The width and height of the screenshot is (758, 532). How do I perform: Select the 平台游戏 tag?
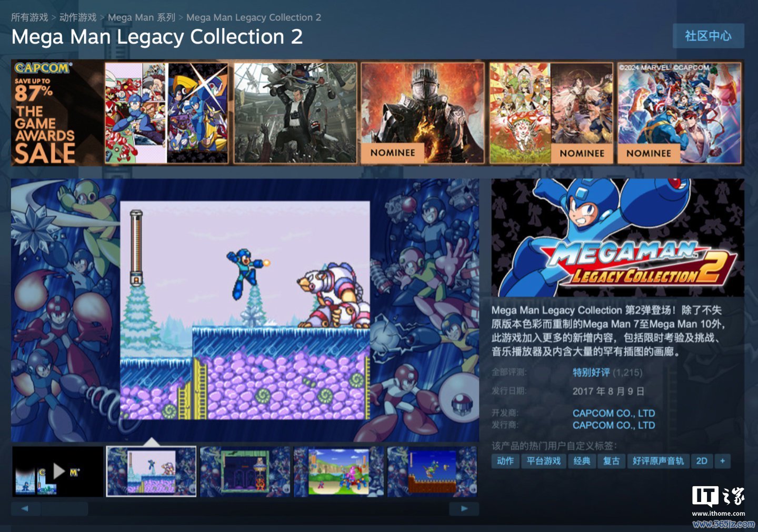point(544,461)
